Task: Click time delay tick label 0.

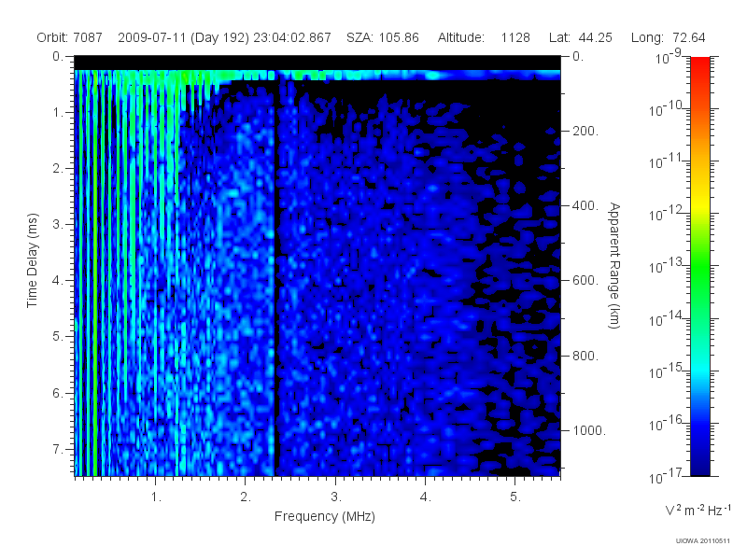Action: coord(58,57)
